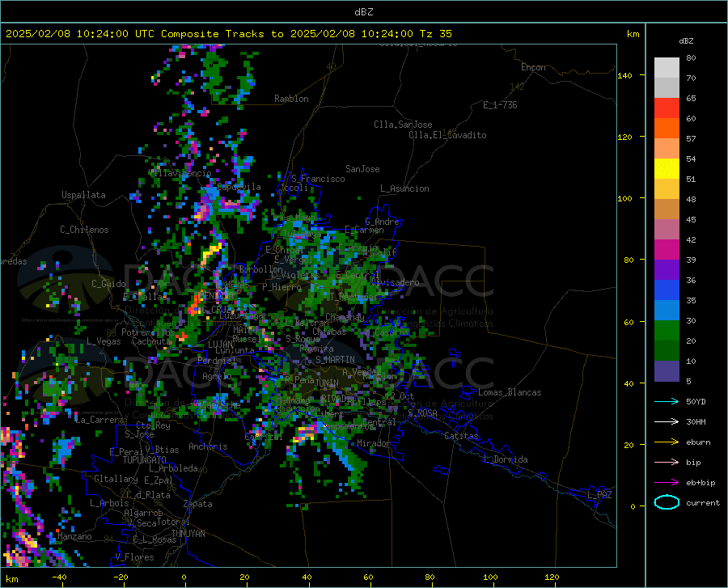Viewport: 728px width, 588px height.
Task: Click the S_MARTIN map label
Action: click(335, 360)
